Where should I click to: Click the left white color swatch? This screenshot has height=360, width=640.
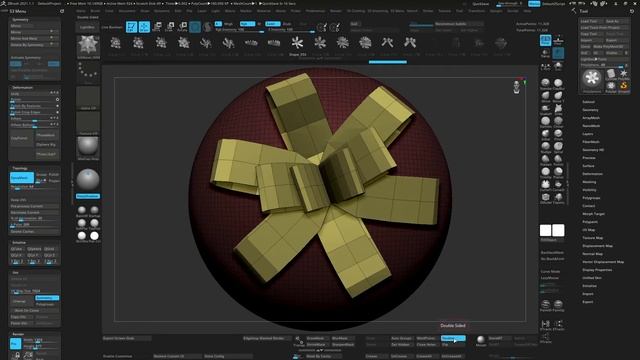point(545,230)
